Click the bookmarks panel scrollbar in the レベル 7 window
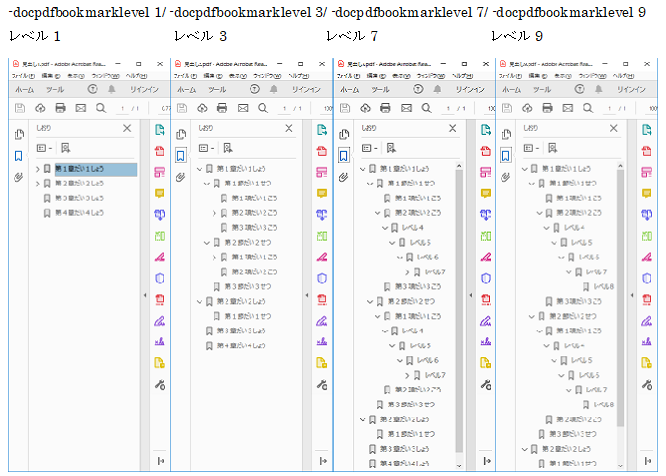Viewport: 666px width, 476px height. 459,300
